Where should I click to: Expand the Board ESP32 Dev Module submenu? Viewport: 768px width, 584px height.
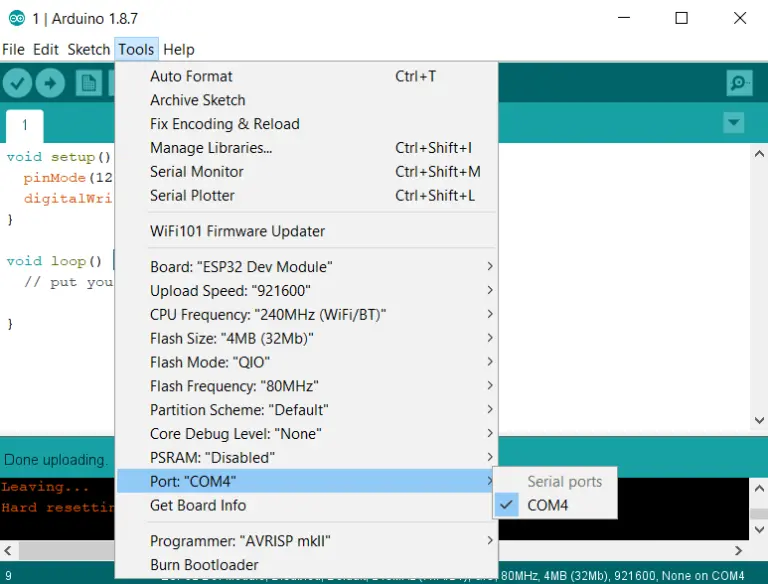point(307,267)
